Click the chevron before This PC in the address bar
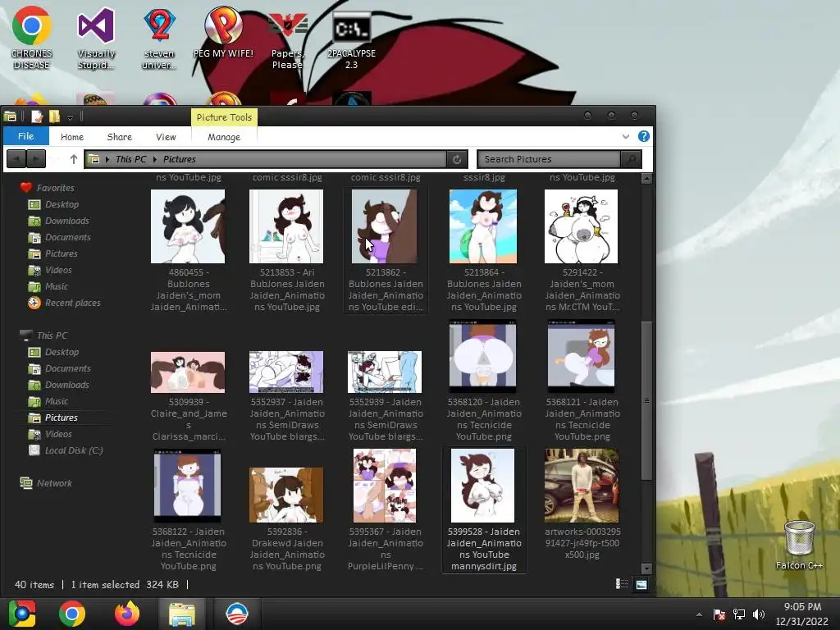 point(107,159)
